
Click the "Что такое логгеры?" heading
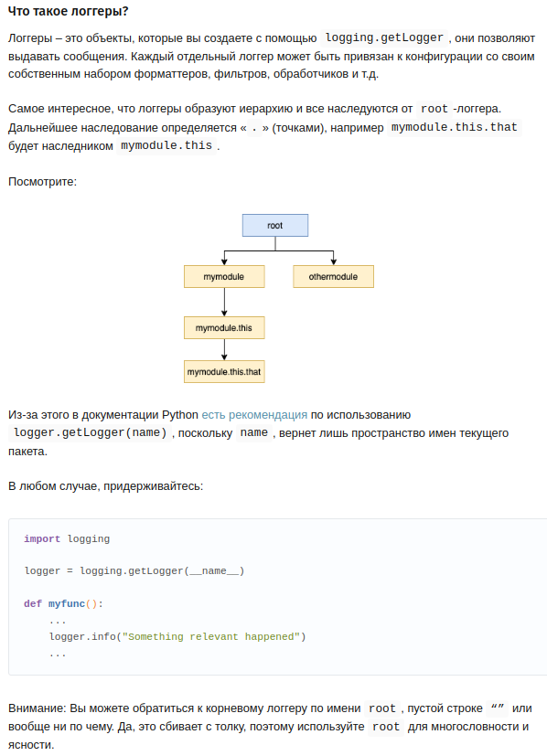pos(68,11)
